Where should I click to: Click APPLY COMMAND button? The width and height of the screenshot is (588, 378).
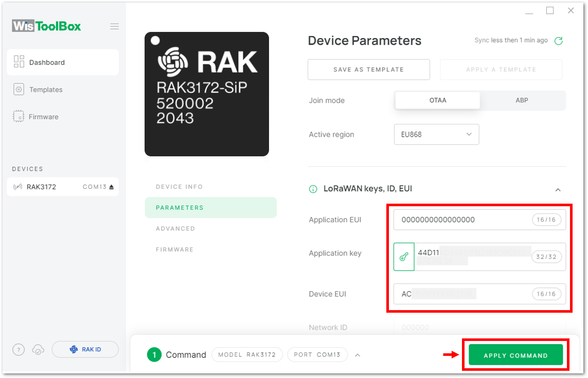[x=515, y=355]
